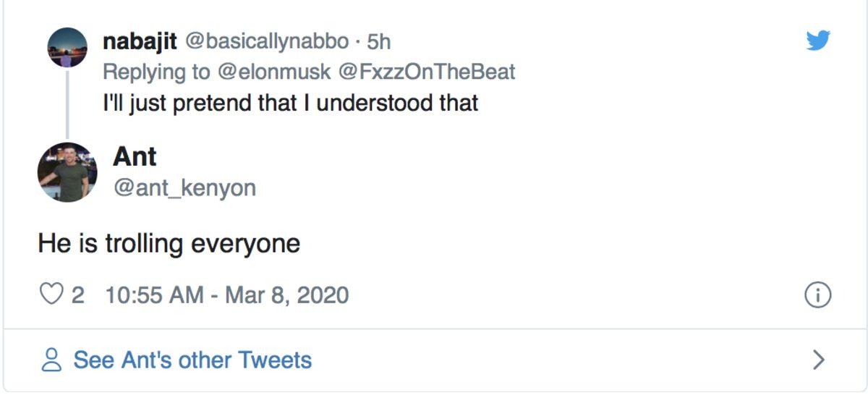Open the Ant display name
Screen dimensions: 868x398
[135, 157]
